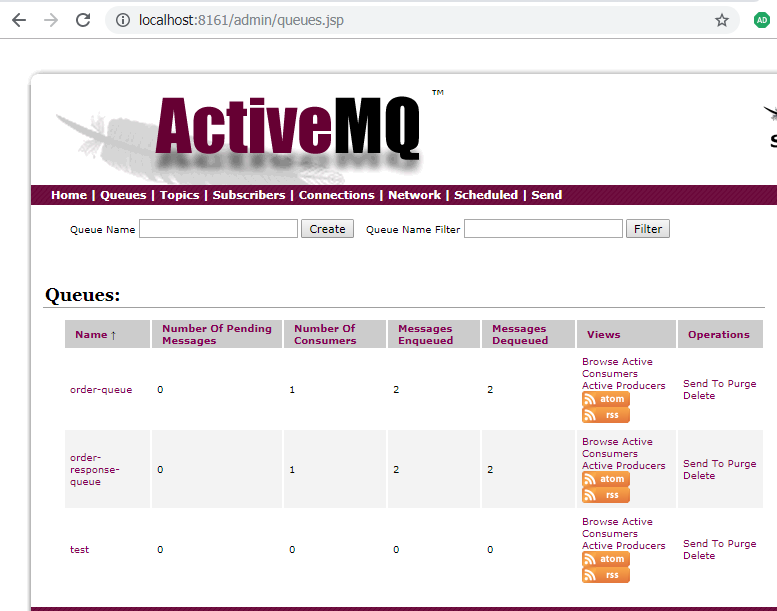
Task: Click Send To for order-response-queue
Action: (x=704, y=464)
